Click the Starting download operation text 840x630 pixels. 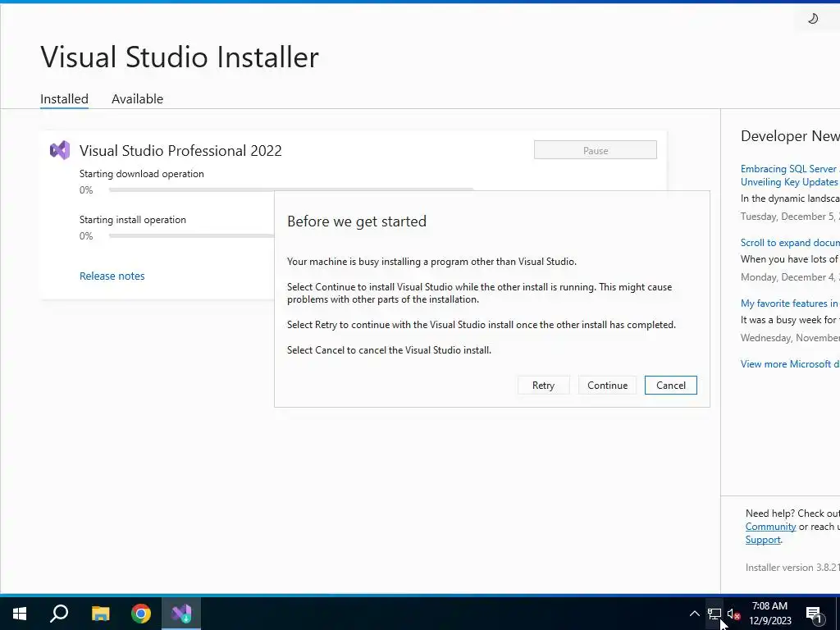pos(141,174)
